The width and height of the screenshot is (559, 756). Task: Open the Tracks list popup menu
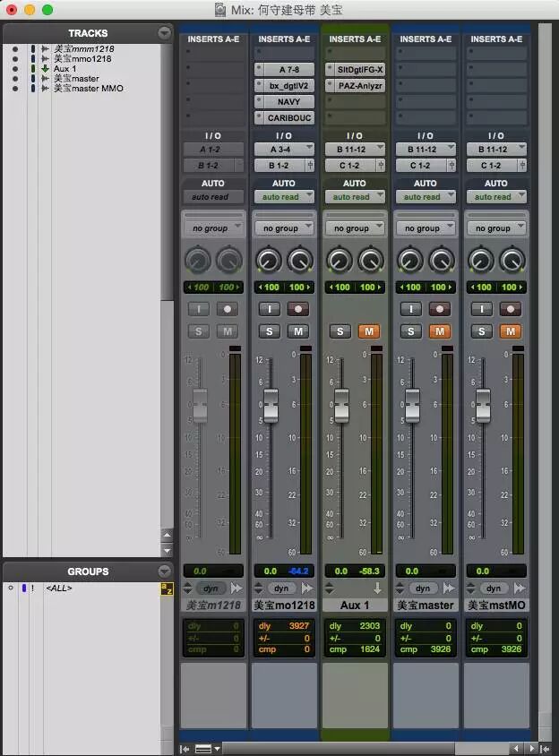[x=164, y=33]
